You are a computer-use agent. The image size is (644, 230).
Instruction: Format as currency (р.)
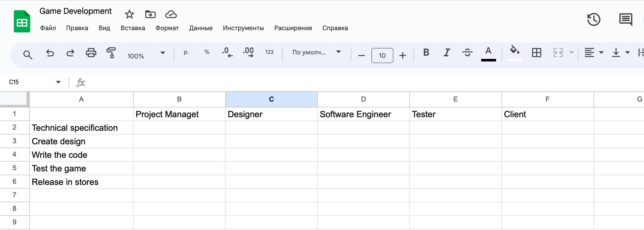tap(186, 52)
